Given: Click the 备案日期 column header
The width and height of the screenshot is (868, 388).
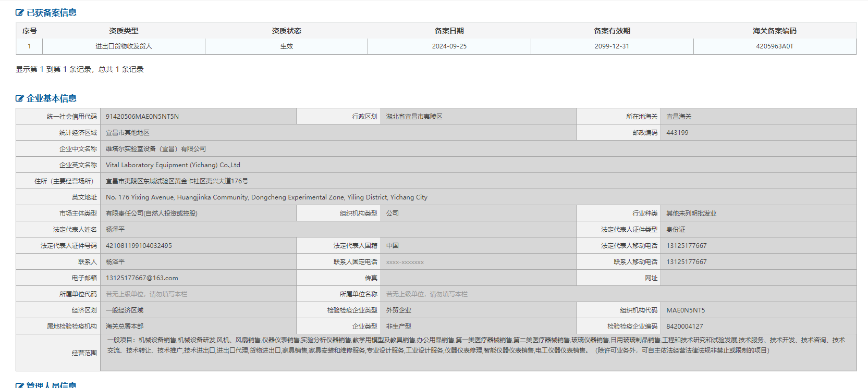Looking at the screenshot, I should click(449, 31).
